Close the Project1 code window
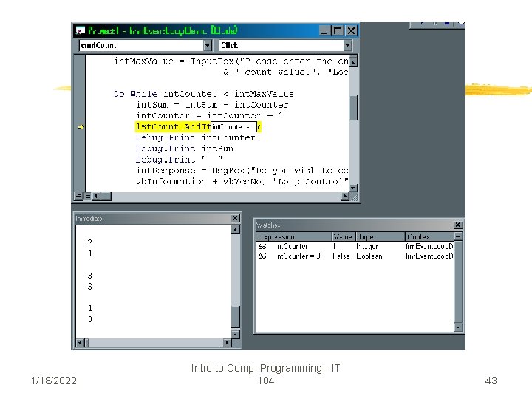 tap(351, 31)
